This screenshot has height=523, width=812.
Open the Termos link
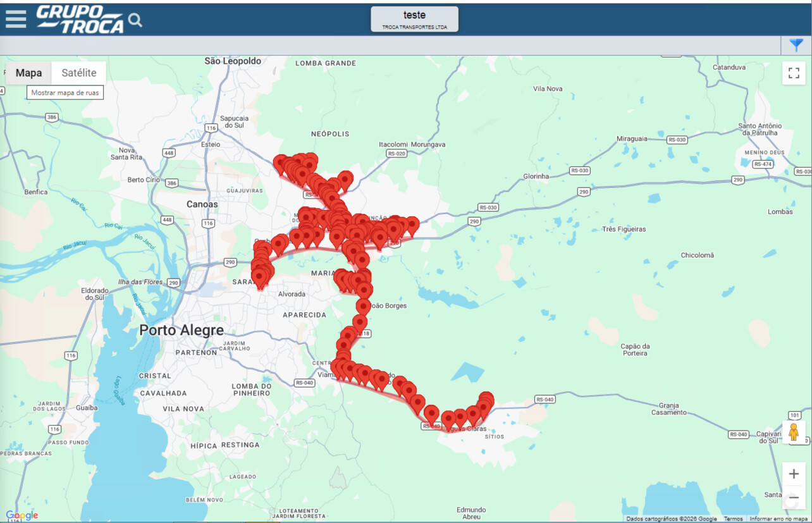pyautogui.click(x=733, y=519)
